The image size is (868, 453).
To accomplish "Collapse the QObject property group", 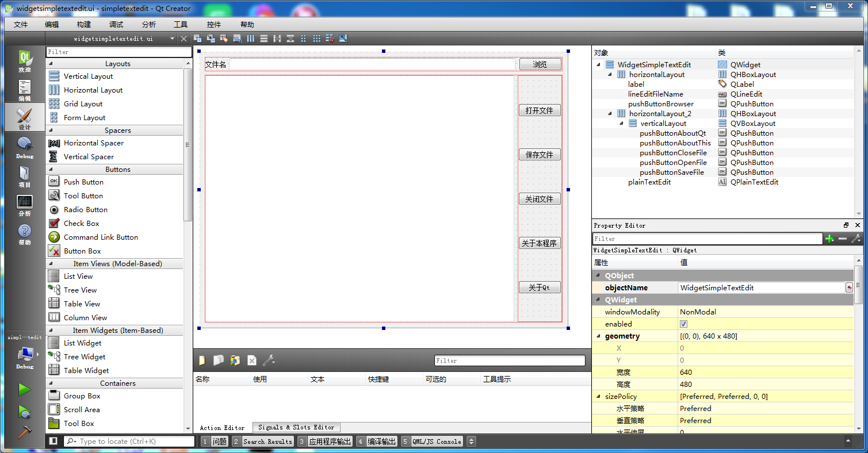I will [x=598, y=275].
